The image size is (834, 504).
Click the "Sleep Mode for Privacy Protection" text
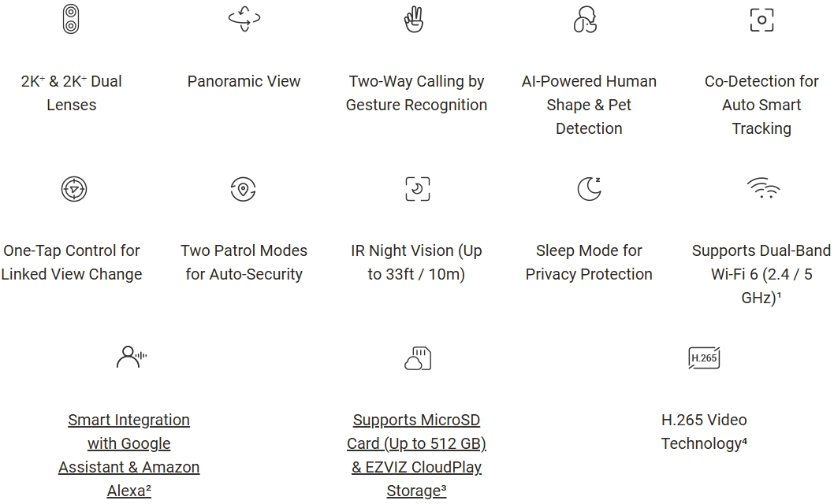[x=589, y=262]
